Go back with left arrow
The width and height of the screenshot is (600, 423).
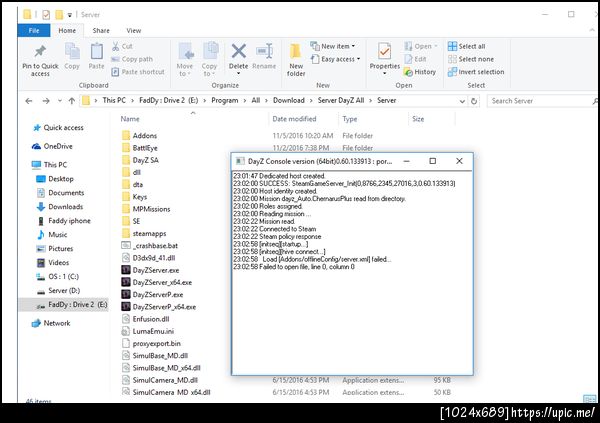pyautogui.click(x=29, y=101)
